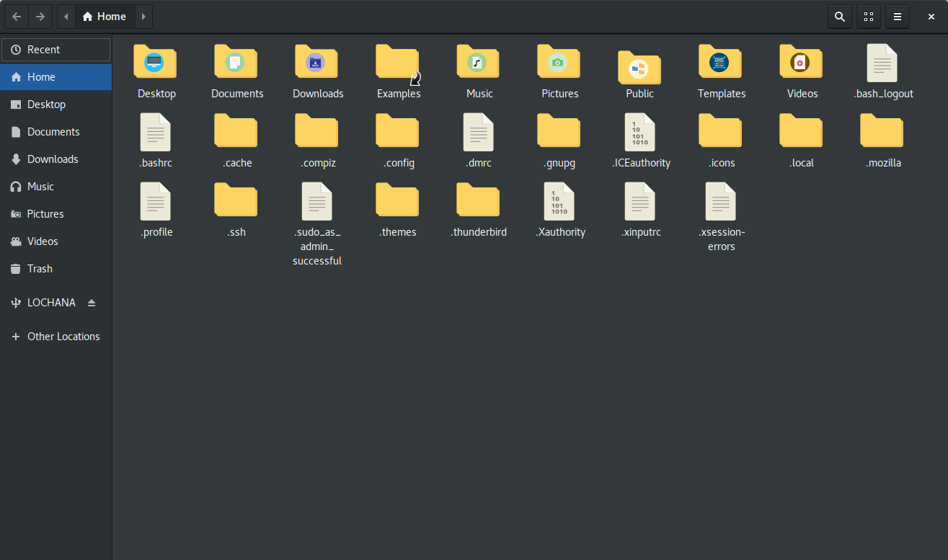Select Home in the sidebar
Screen dimensions: 948x560
pos(56,77)
